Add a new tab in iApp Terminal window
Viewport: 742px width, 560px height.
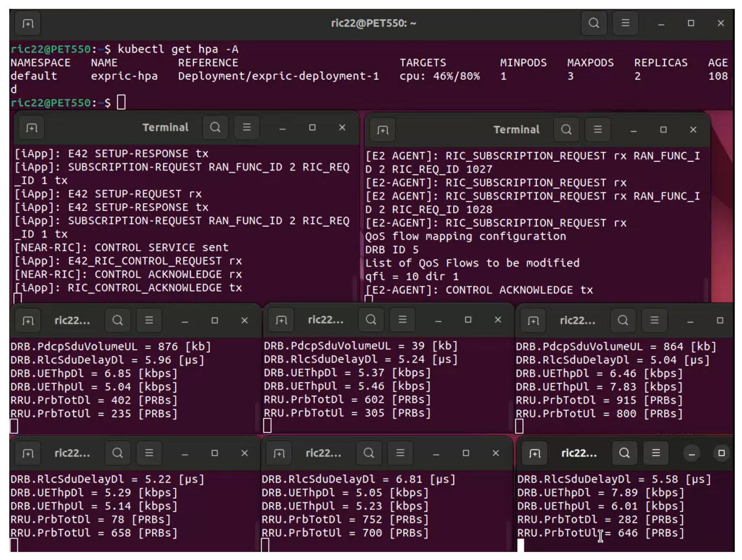pyautogui.click(x=31, y=128)
